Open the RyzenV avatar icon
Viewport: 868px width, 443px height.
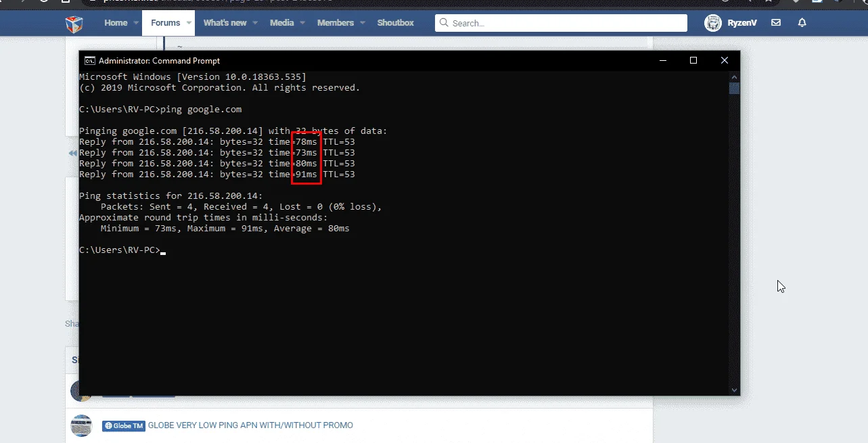[713, 23]
